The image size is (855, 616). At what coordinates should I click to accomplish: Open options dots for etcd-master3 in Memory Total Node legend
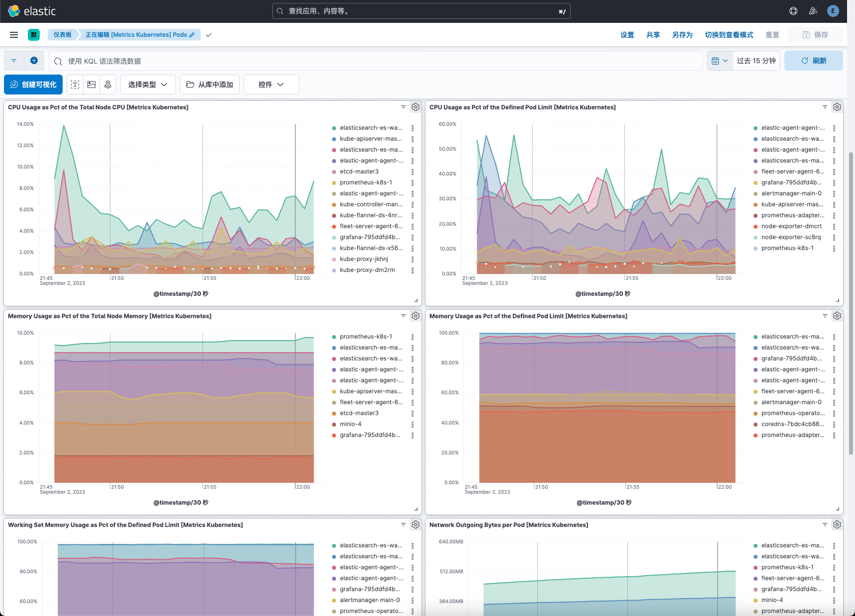pyautogui.click(x=413, y=413)
